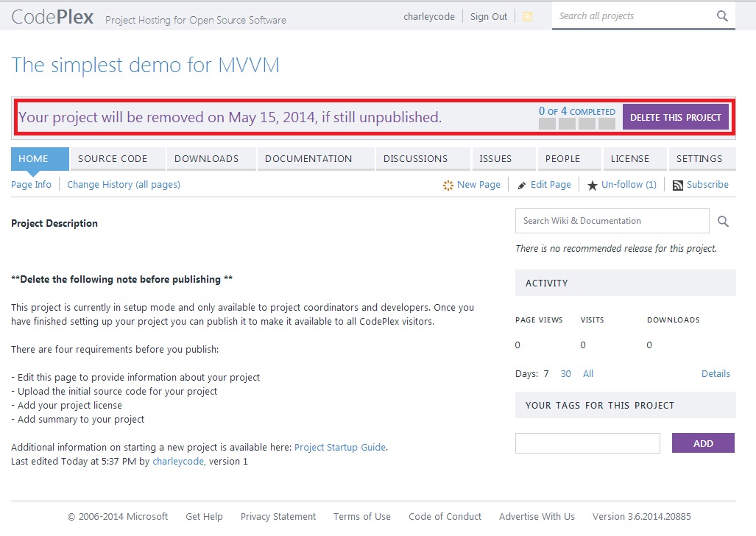Click the Edit Page link

click(551, 184)
